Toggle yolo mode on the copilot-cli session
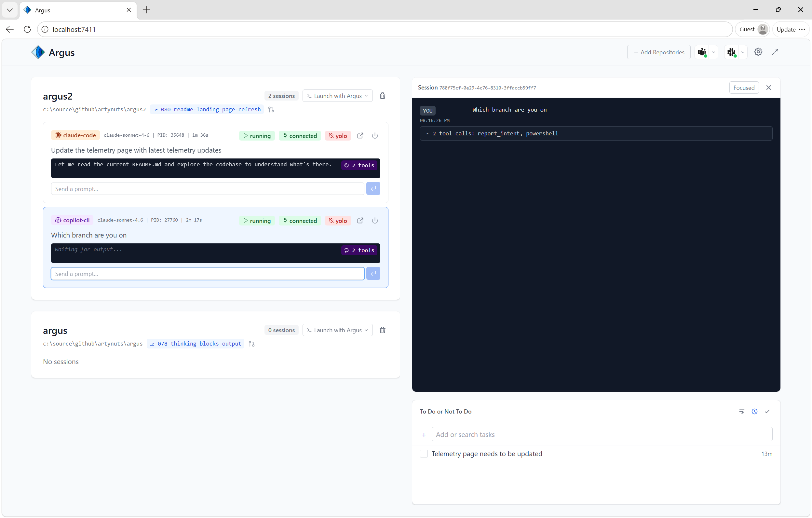The image size is (812, 518). 338,221
